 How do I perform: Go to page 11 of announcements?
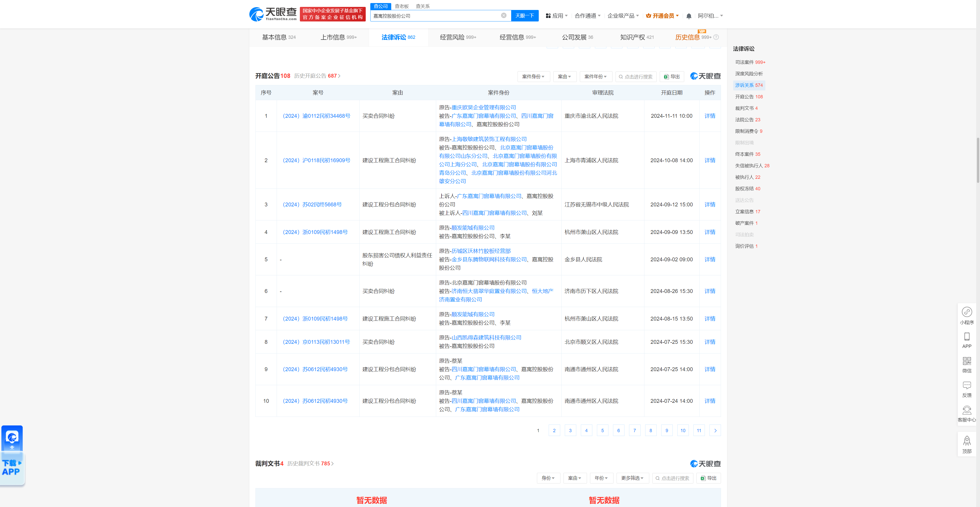(699, 430)
